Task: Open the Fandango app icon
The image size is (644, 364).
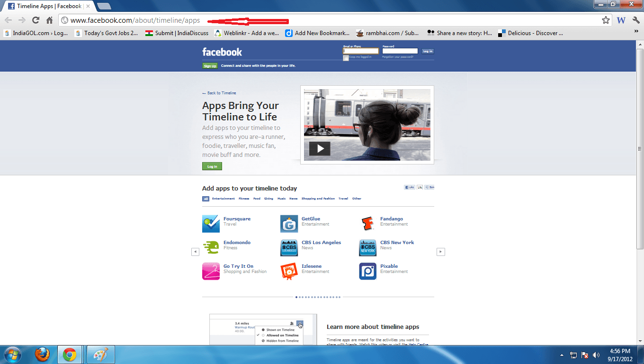Action: click(x=367, y=223)
